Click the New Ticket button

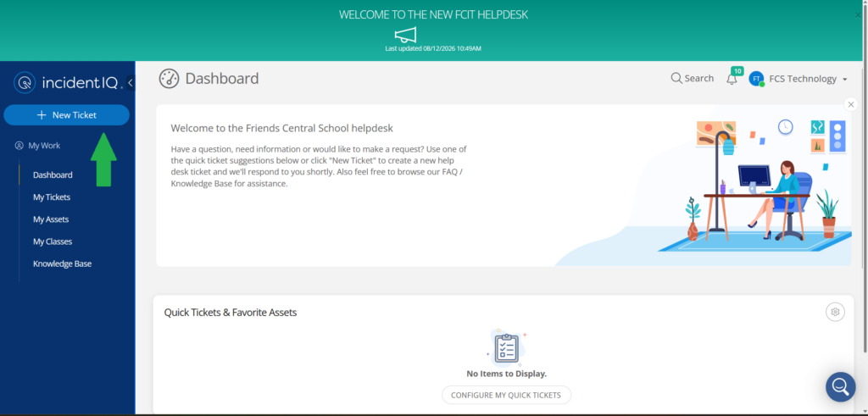click(66, 115)
